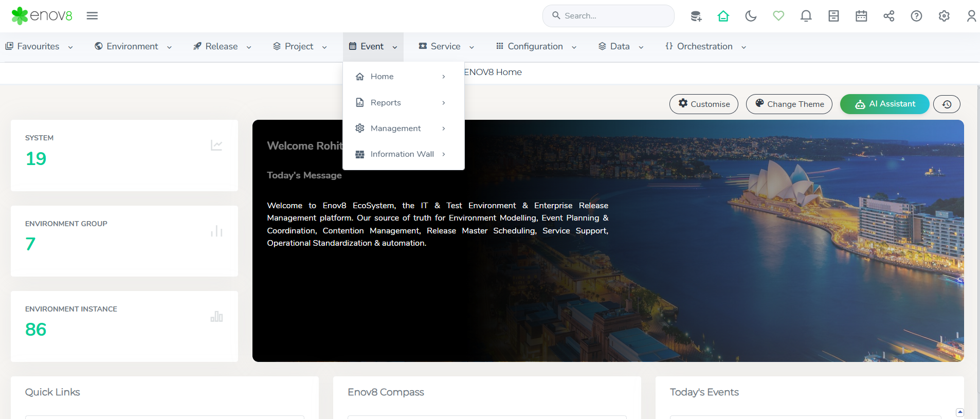
Task: Choose Information Wall from the Event menu
Action: [402, 154]
